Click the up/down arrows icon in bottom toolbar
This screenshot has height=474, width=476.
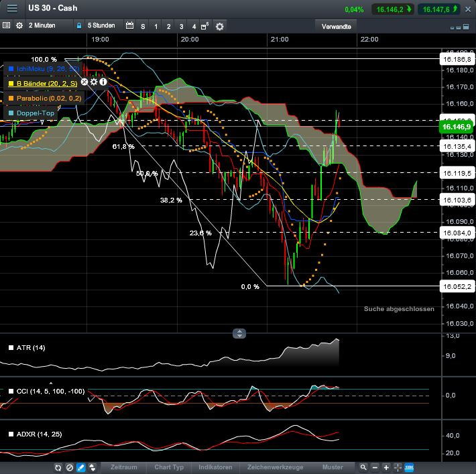[x=93, y=467]
